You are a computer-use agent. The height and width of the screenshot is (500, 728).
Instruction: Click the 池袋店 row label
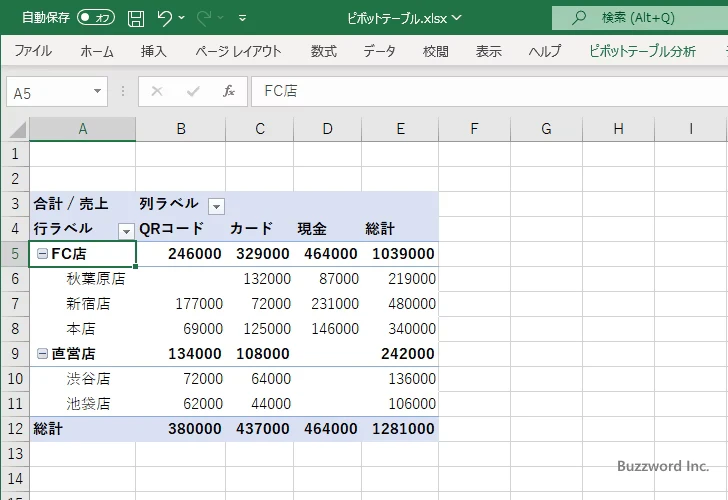83,404
